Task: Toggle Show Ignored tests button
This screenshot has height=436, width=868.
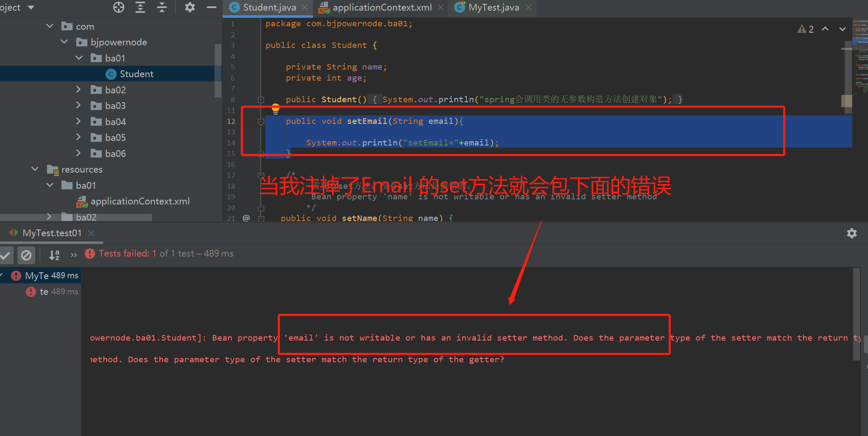Action: (x=26, y=255)
